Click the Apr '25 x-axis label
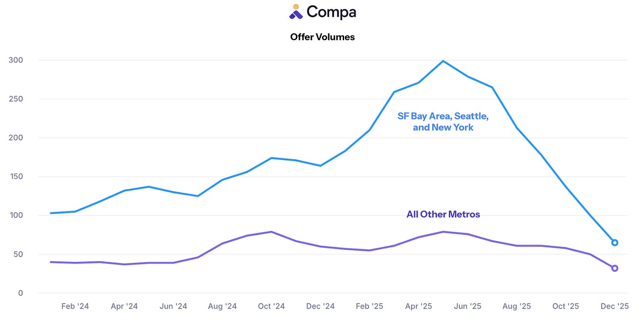The width and height of the screenshot is (644, 321). point(418,306)
